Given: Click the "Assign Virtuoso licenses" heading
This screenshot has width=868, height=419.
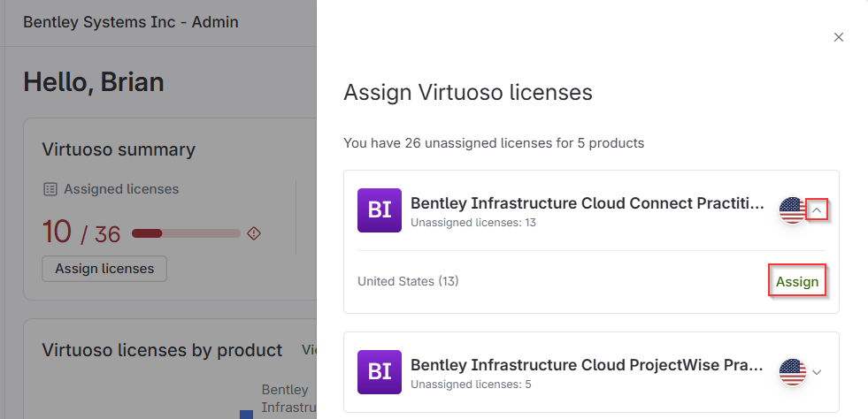Looking at the screenshot, I should click(468, 92).
